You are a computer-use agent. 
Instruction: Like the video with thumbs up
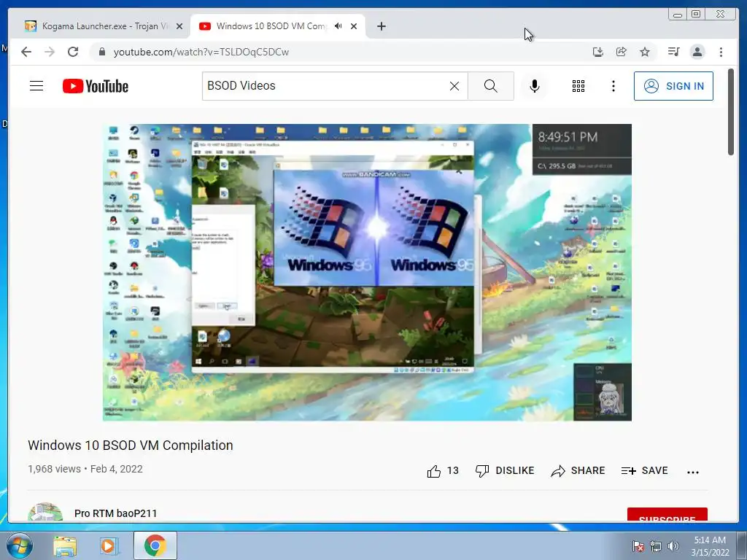tap(433, 472)
